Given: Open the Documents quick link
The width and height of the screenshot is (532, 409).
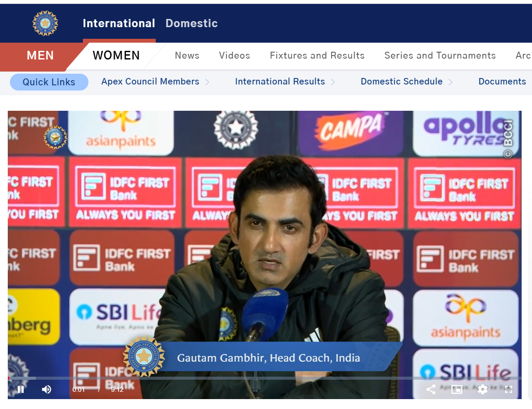Looking at the screenshot, I should tap(502, 81).
